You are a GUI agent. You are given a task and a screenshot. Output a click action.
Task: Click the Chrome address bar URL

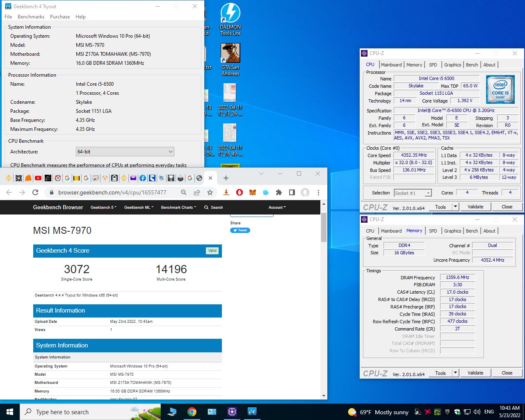coord(112,192)
